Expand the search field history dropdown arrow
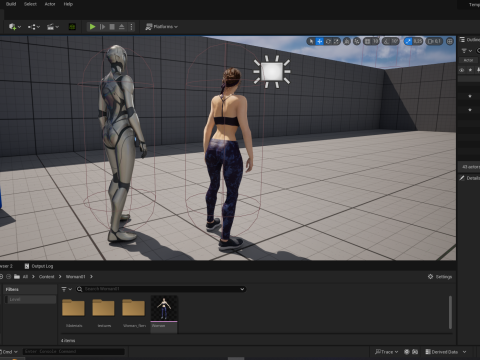 (242, 289)
